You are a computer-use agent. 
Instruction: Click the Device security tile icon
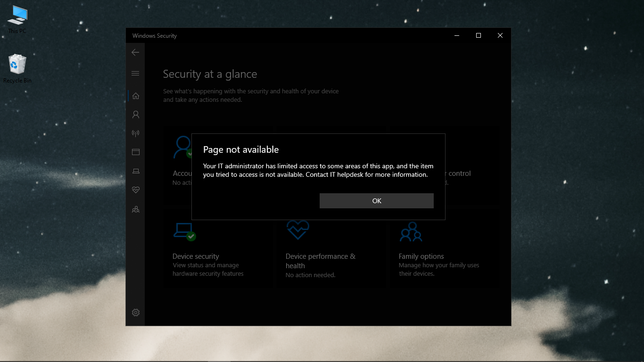pyautogui.click(x=184, y=231)
